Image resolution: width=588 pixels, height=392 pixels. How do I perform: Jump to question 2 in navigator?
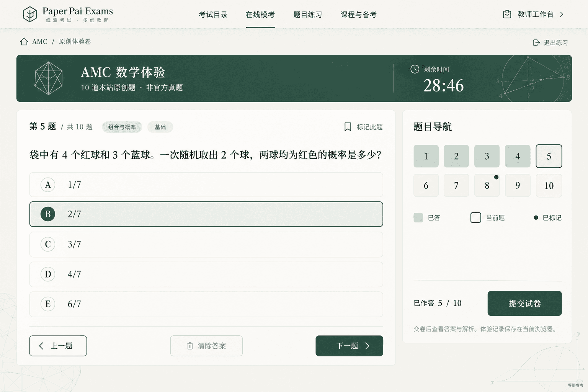click(x=456, y=156)
